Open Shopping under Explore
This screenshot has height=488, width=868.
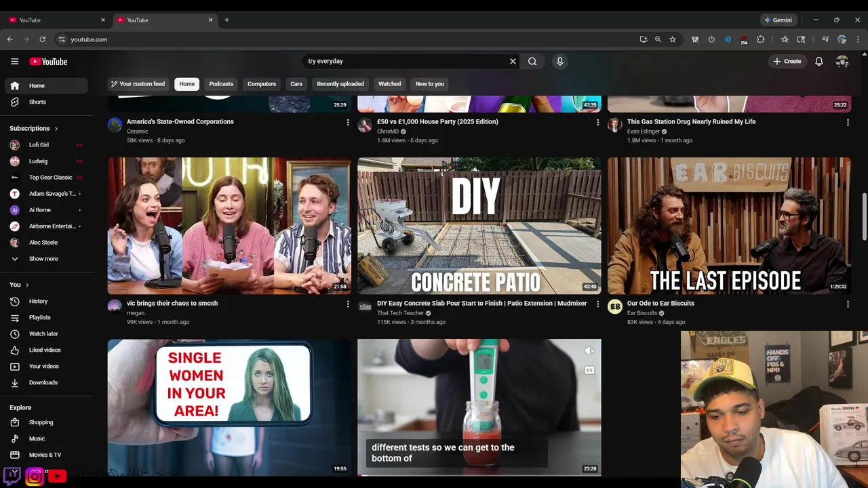click(47, 422)
